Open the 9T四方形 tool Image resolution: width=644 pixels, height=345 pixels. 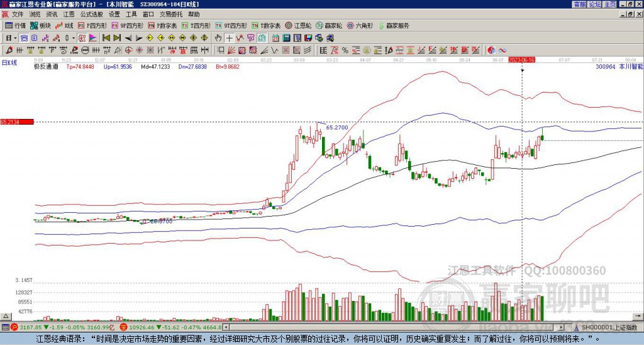(x=231, y=25)
